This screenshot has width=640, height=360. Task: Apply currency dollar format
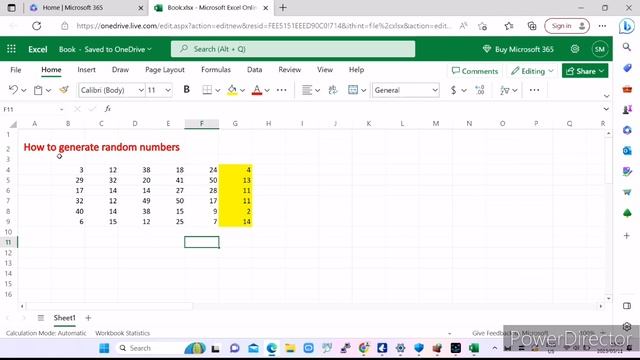[453, 90]
